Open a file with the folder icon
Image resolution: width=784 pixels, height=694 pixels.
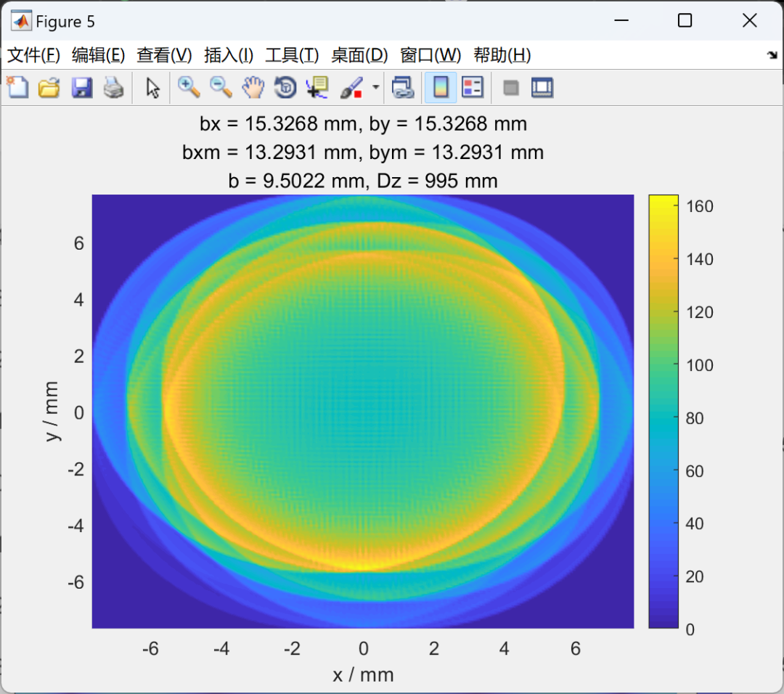pyautogui.click(x=49, y=88)
